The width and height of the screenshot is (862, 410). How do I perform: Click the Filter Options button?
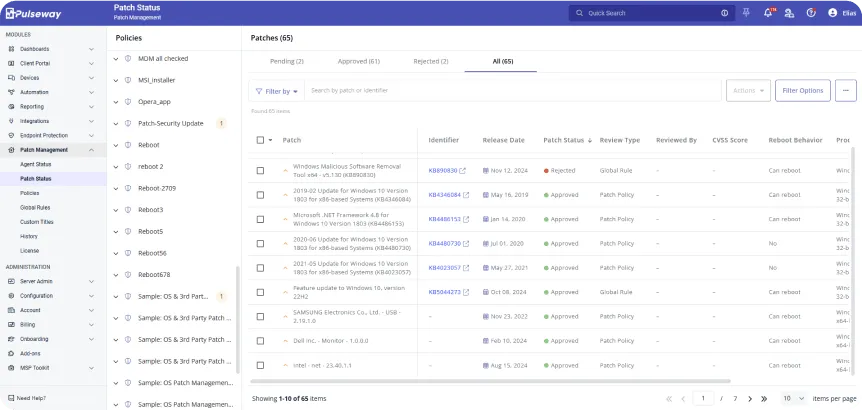803,90
